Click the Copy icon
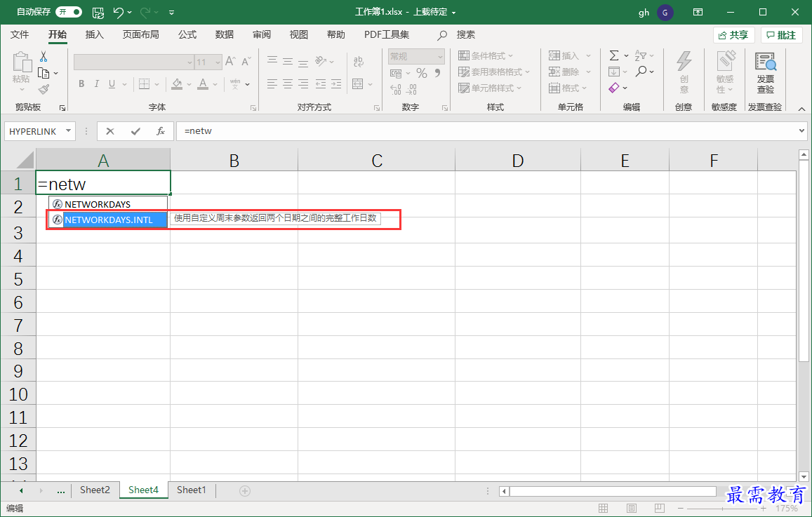 [x=44, y=73]
